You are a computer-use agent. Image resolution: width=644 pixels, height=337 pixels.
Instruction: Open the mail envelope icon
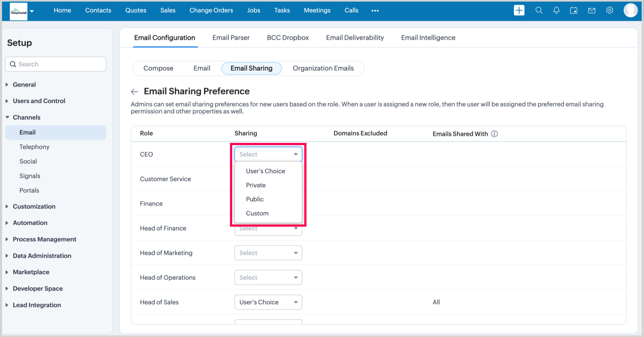click(x=591, y=11)
